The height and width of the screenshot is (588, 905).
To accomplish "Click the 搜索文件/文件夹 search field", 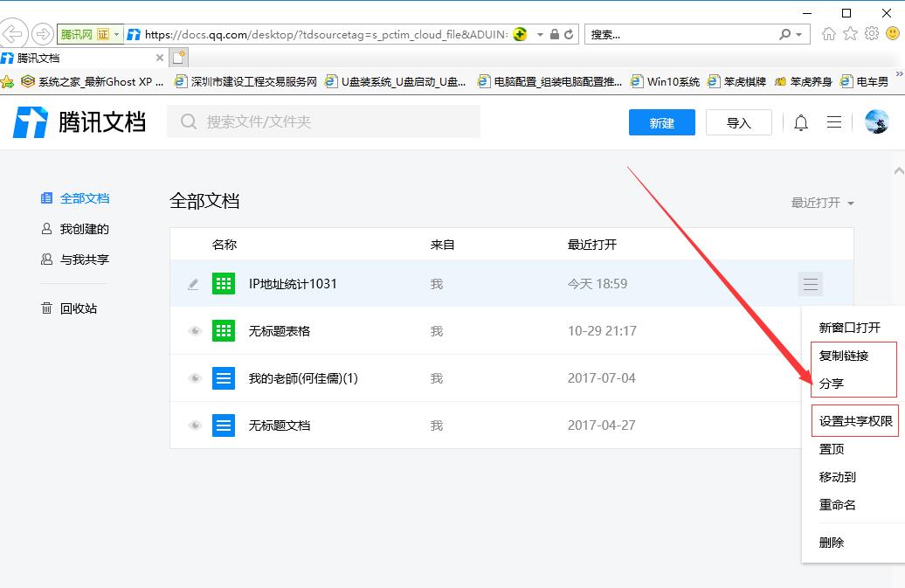I will coord(332,122).
